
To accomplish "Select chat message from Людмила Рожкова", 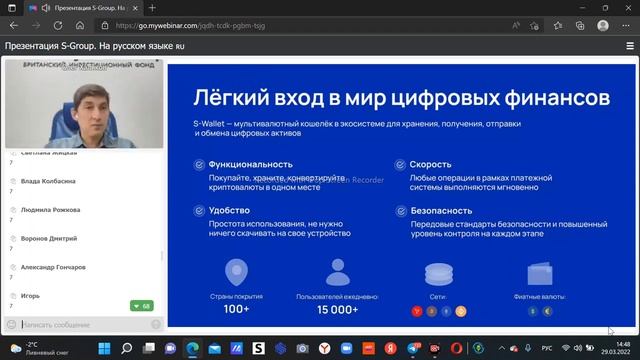I will tap(51, 210).
